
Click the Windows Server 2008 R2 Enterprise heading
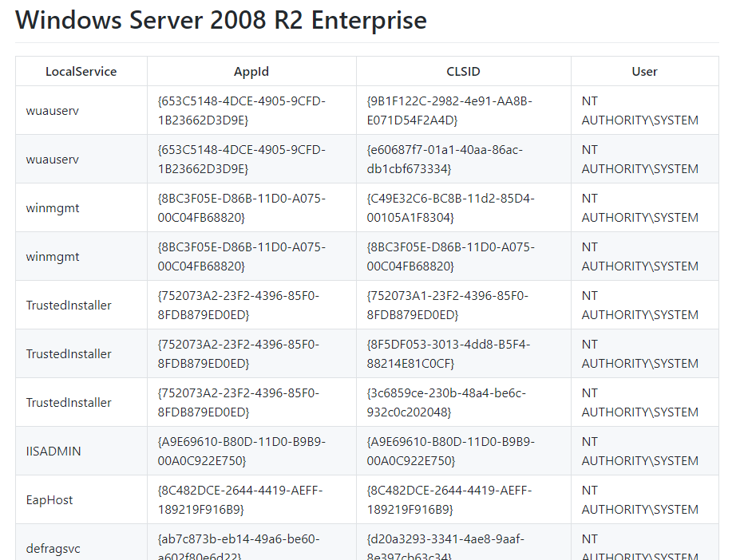221,20
